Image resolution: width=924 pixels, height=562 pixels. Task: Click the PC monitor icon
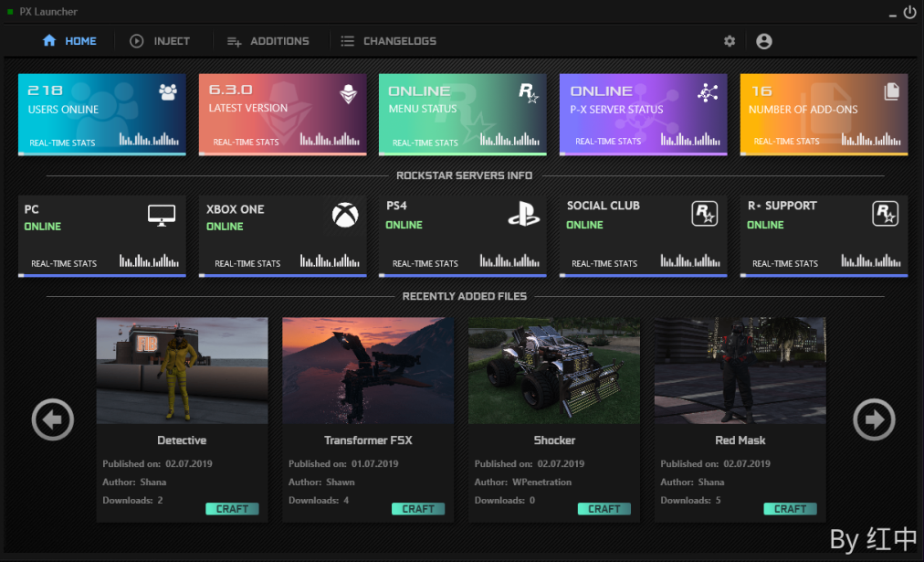[x=162, y=215]
